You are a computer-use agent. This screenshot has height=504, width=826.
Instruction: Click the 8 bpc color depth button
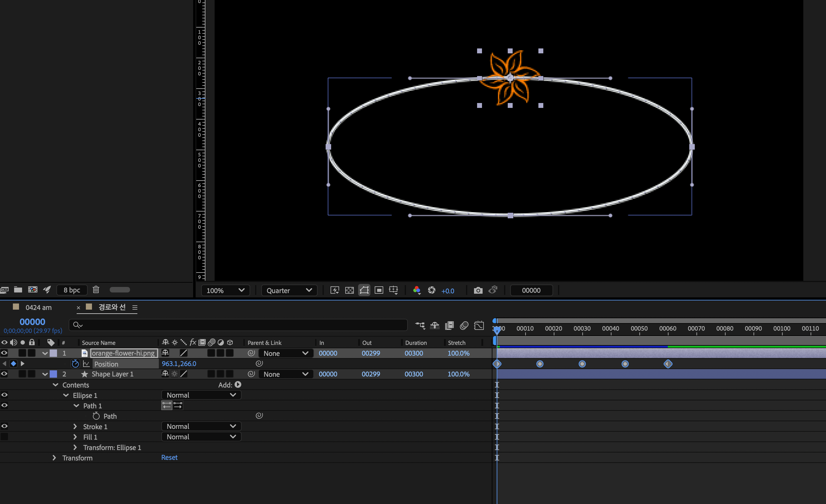[72, 290]
